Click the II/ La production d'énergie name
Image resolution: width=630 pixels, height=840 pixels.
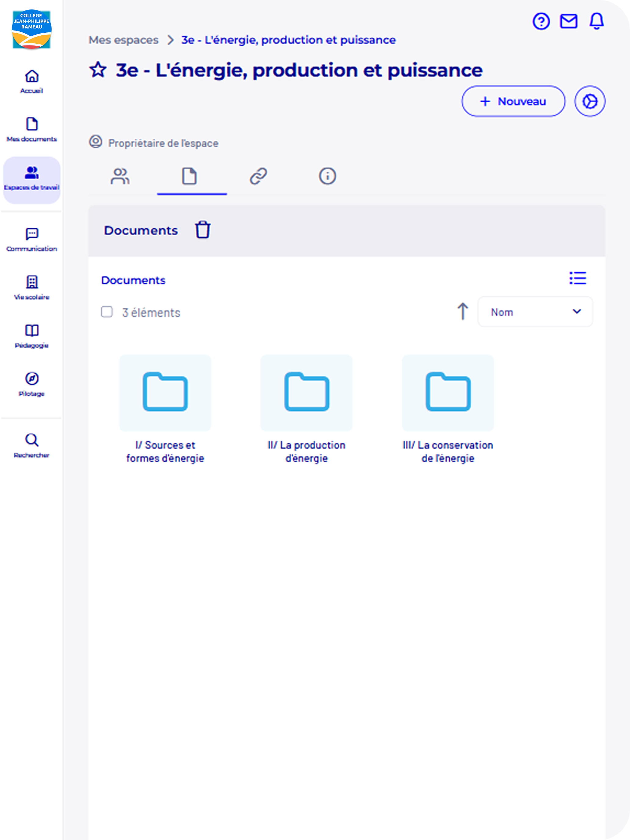tap(306, 451)
